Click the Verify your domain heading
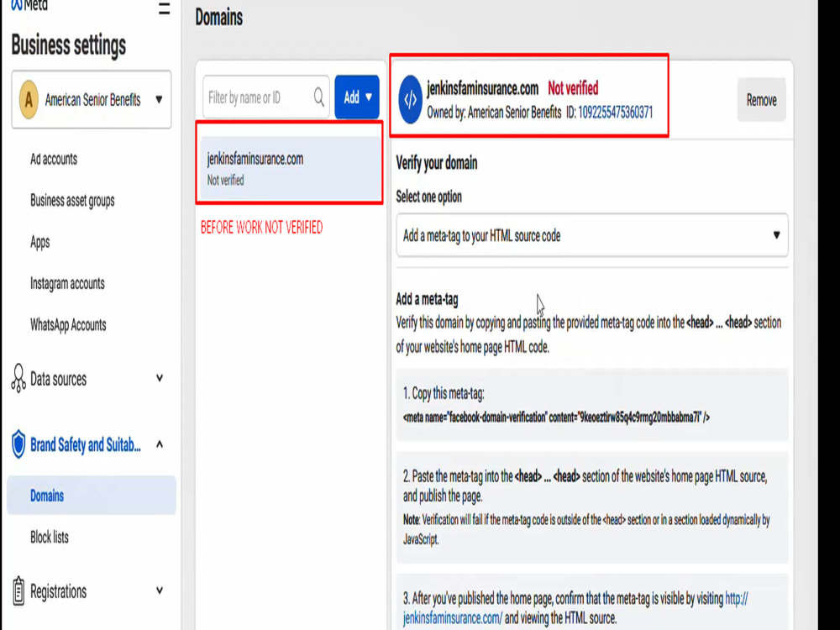The image size is (840, 630). (x=437, y=163)
